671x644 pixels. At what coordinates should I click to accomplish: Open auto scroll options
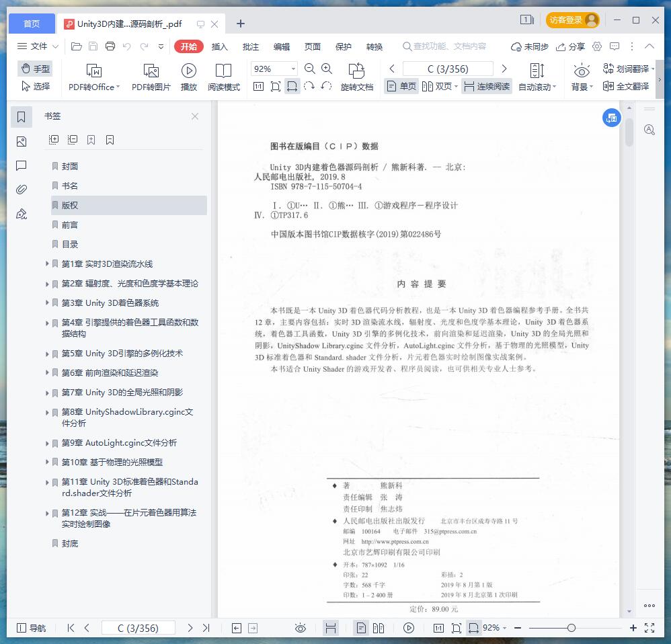click(x=537, y=77)
